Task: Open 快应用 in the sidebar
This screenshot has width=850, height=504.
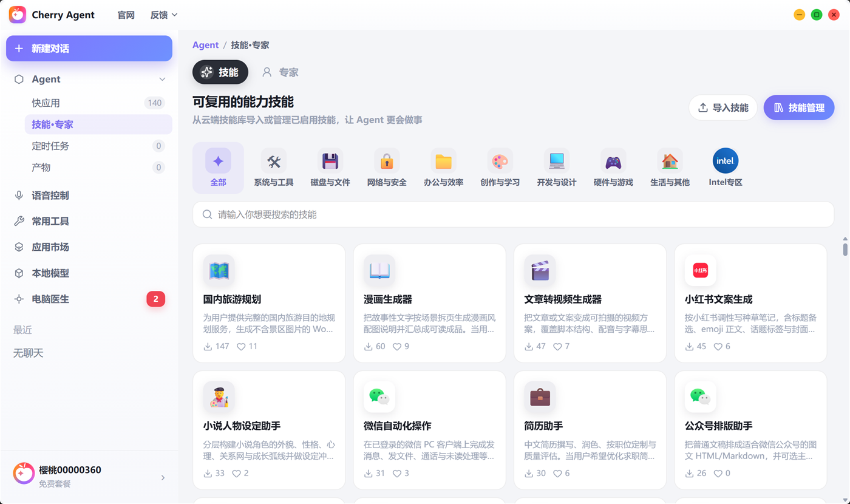Action: pyautogui.click(x=98, y=103)
